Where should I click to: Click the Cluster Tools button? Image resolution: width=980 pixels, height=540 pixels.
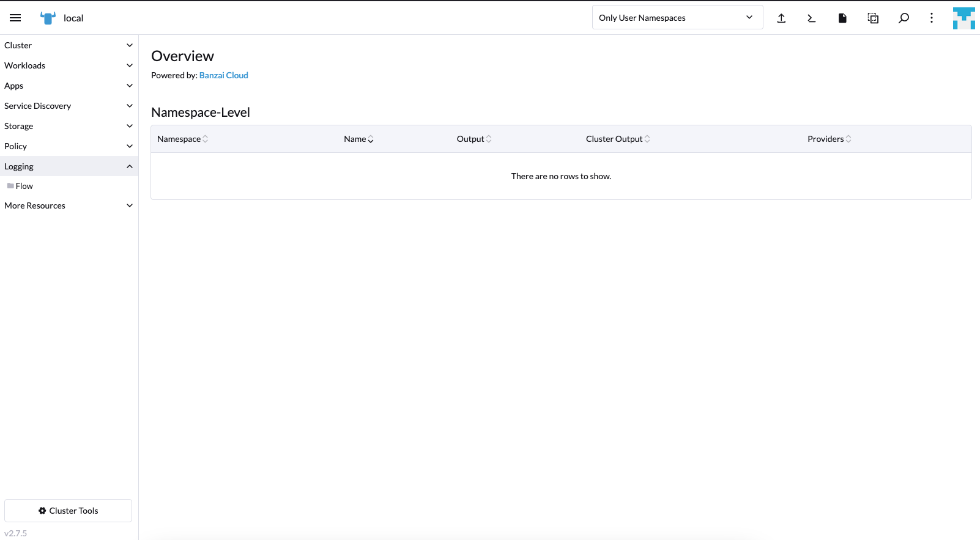[x=68, y=511]
